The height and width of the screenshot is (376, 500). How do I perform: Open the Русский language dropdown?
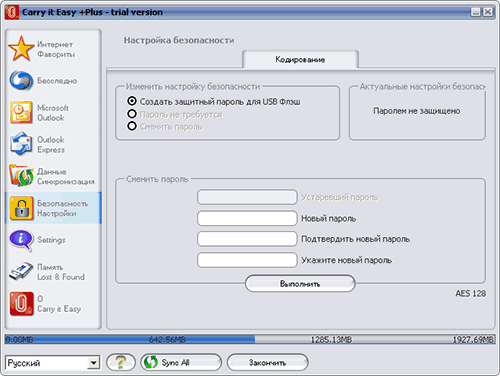53,363
